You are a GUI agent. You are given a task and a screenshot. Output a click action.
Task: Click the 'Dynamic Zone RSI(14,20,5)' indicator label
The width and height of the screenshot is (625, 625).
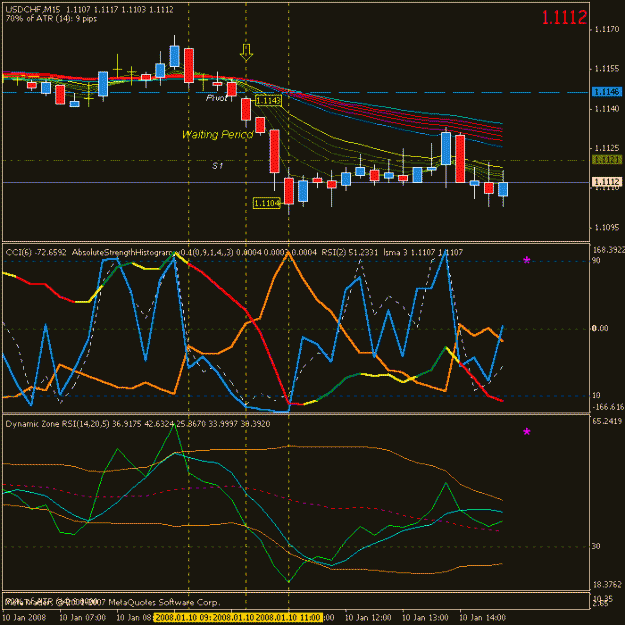point(57,424)
